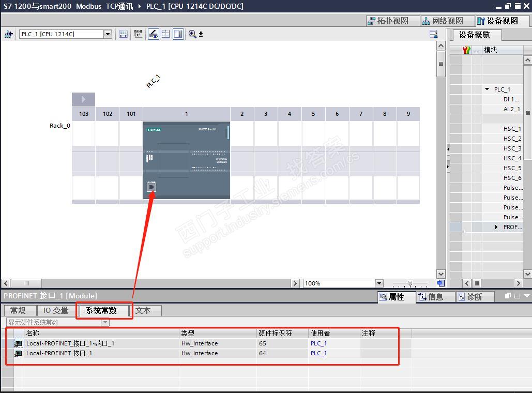Toggle the cursor position retention icon
Image resolution: width=532 pixels, height=393 pixels.
[178, 34]
